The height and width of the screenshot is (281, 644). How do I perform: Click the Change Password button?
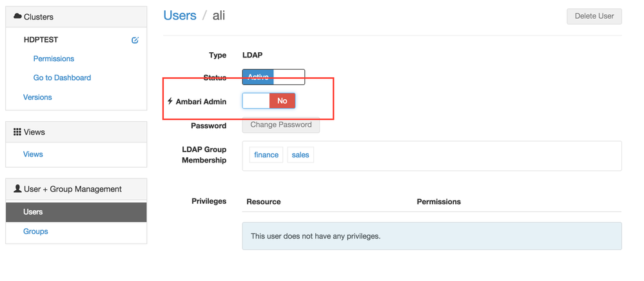pos(281,125)
